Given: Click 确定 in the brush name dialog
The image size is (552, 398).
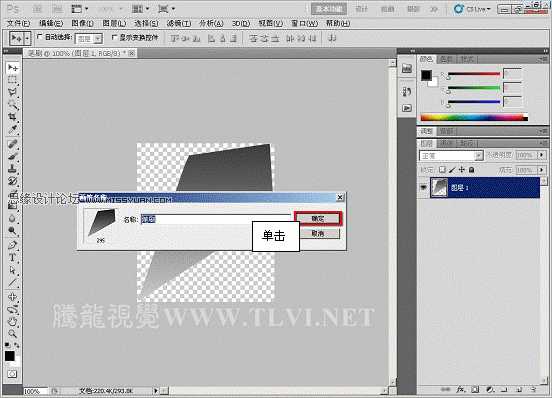Looking at the screenshot, I should 318,219.
